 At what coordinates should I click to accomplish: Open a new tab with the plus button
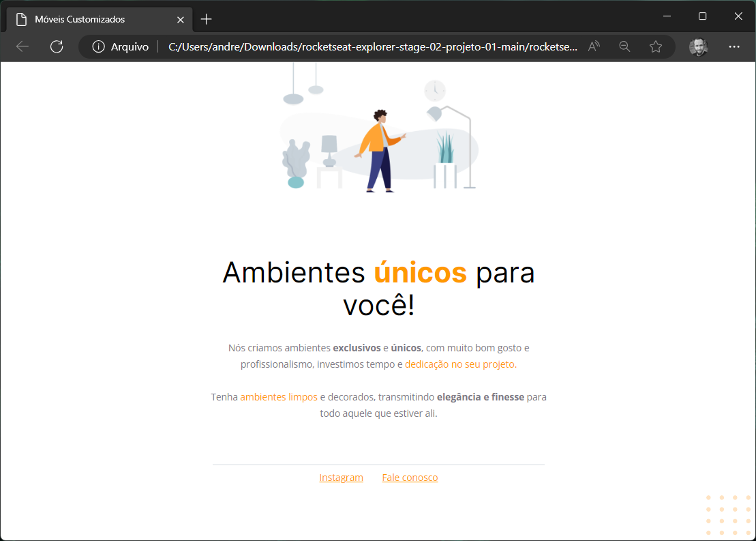pyautogui.click(x=206, y=19)
